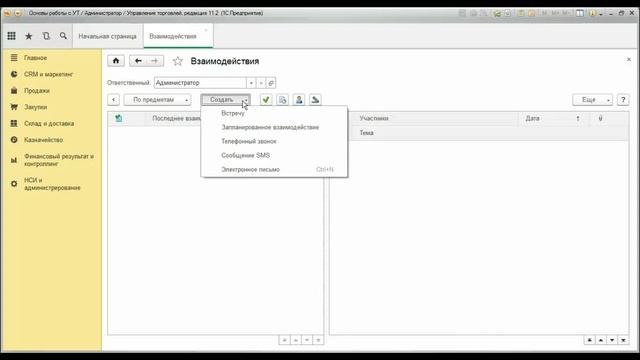The width and height of the screenshot is (640, 360).
Task: Choose Встречу from Создать menu
Action: click(233, 113)
